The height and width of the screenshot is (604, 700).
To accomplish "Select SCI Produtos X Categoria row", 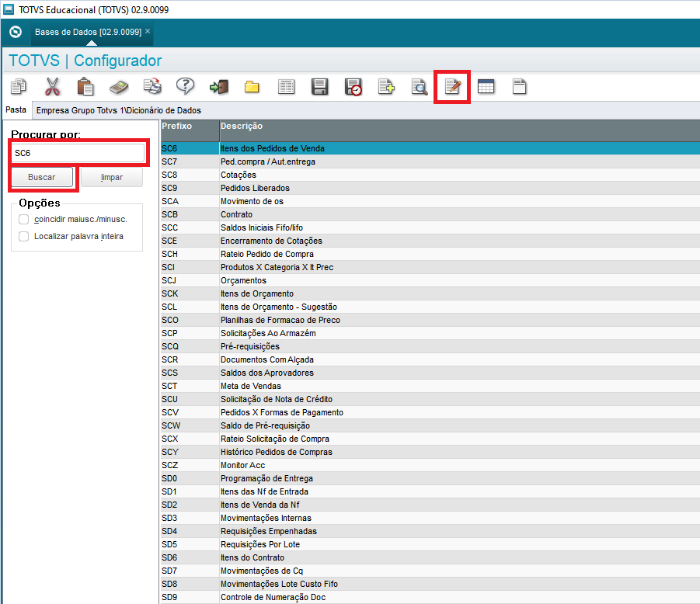I will click(430, 267).
